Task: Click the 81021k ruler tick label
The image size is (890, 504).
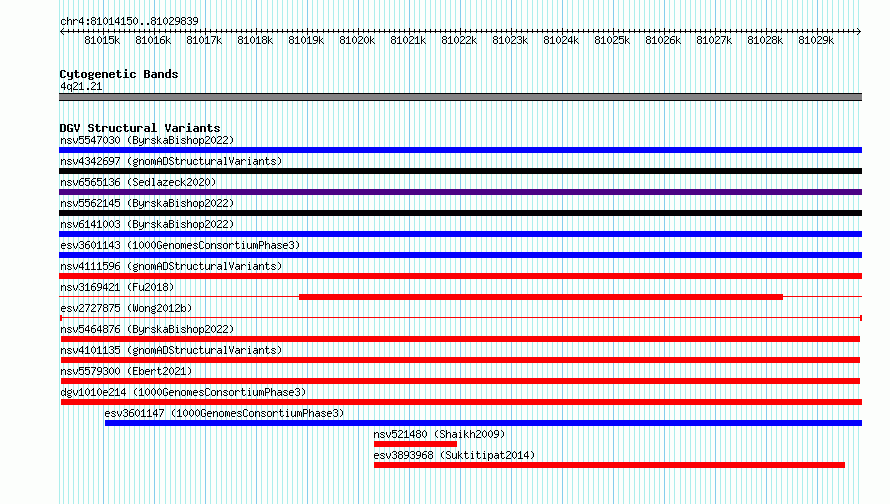Action: pos(408,40)
